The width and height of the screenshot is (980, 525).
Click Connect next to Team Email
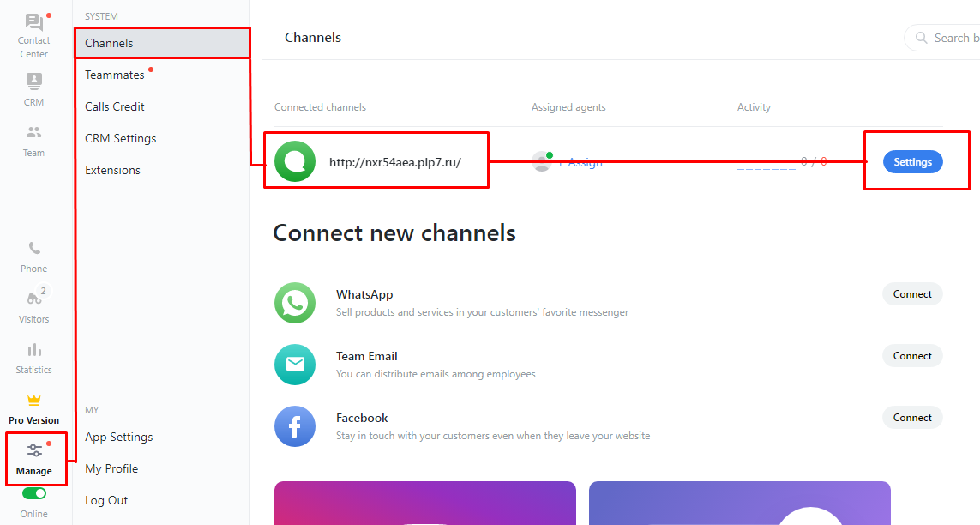912,356
